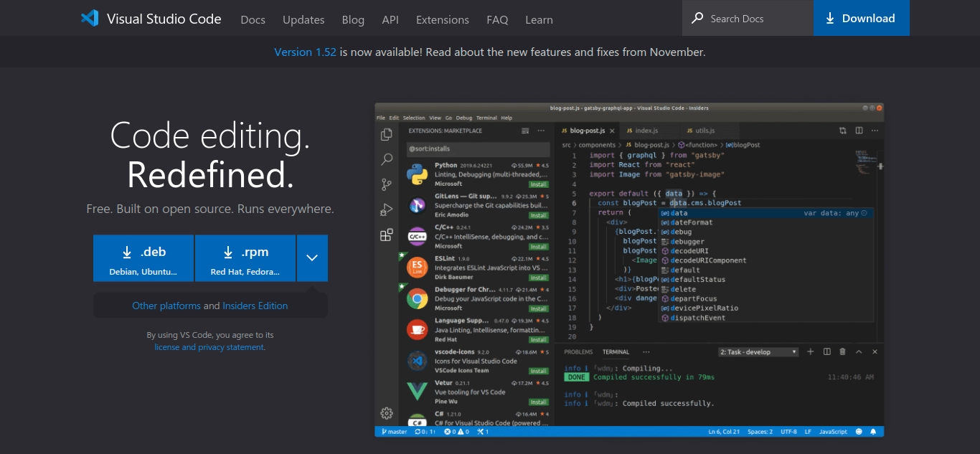980x454 pixels.
Task: Click the new terminal plus icon
Action: pyautogui.click(x=811, y=351)
